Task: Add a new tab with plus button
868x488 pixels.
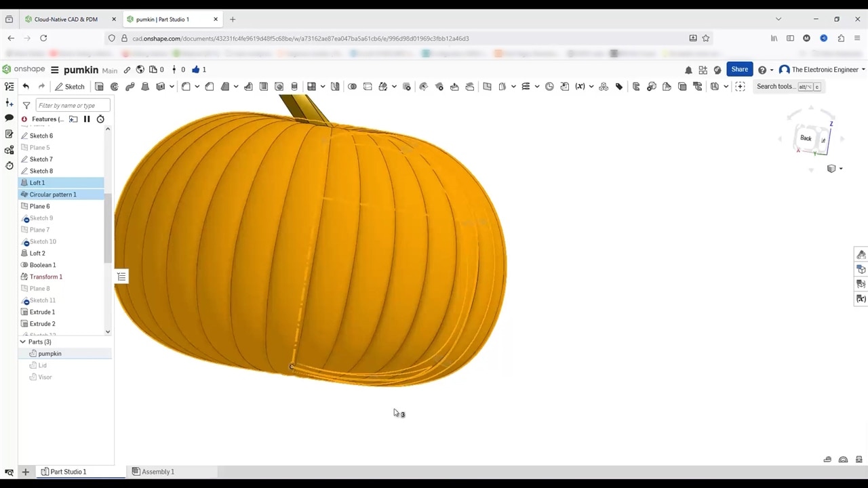Action: click(x=25, y=472)
